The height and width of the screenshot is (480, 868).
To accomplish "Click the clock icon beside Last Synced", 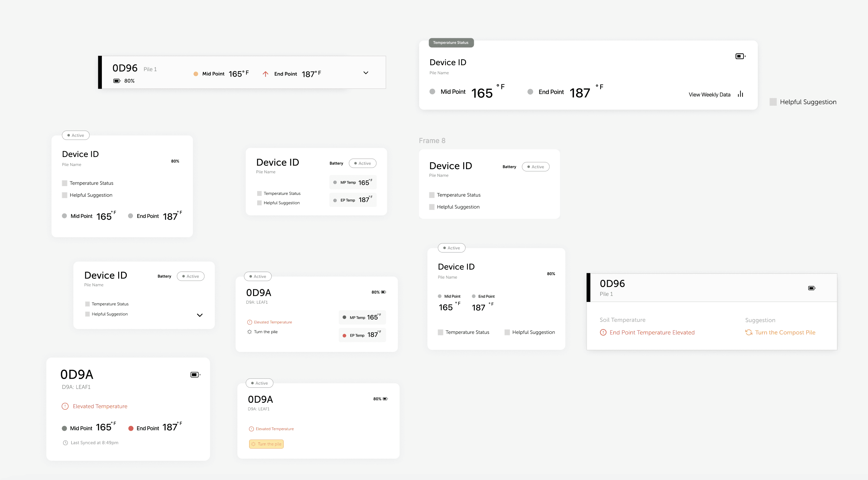I will click(x=65, y=443).
